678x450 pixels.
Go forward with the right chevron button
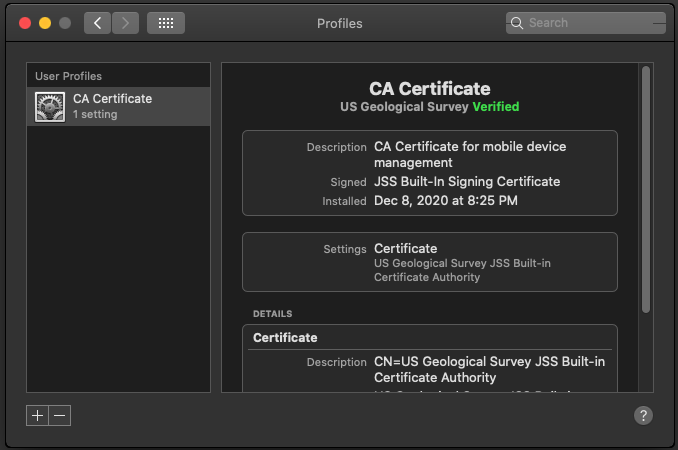[x=125, y=23]
